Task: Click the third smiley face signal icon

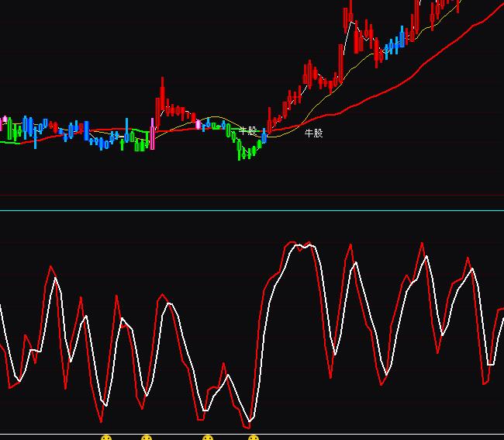Action: coord(208,438)
